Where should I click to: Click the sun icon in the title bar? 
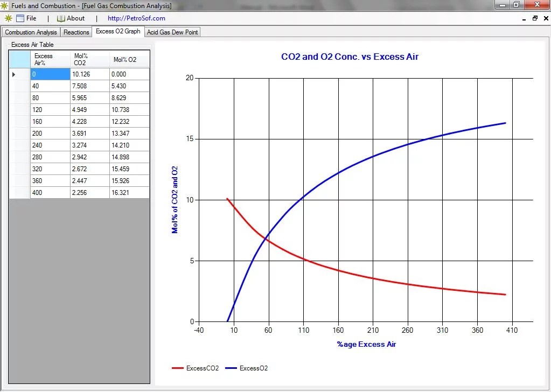(x=5, y=5)
